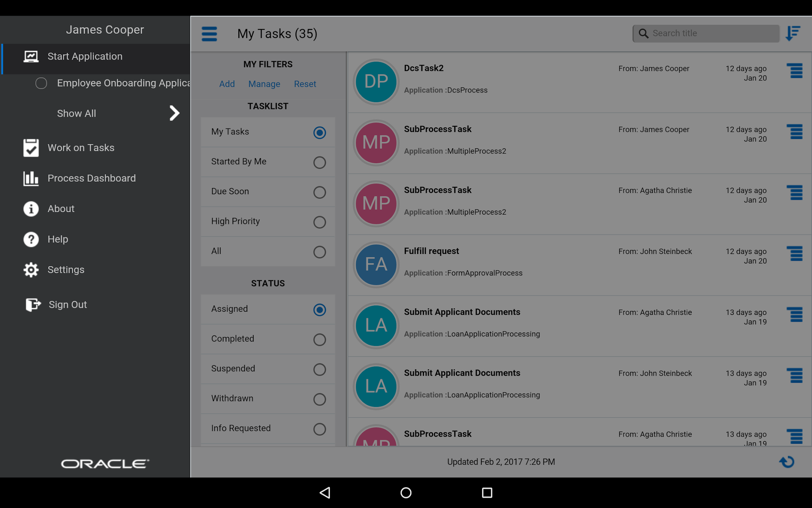Image resolution: width=812 pixels, height=508 pixels.
Task: Select the My Tasks radio button
Action: coord(319,132)
